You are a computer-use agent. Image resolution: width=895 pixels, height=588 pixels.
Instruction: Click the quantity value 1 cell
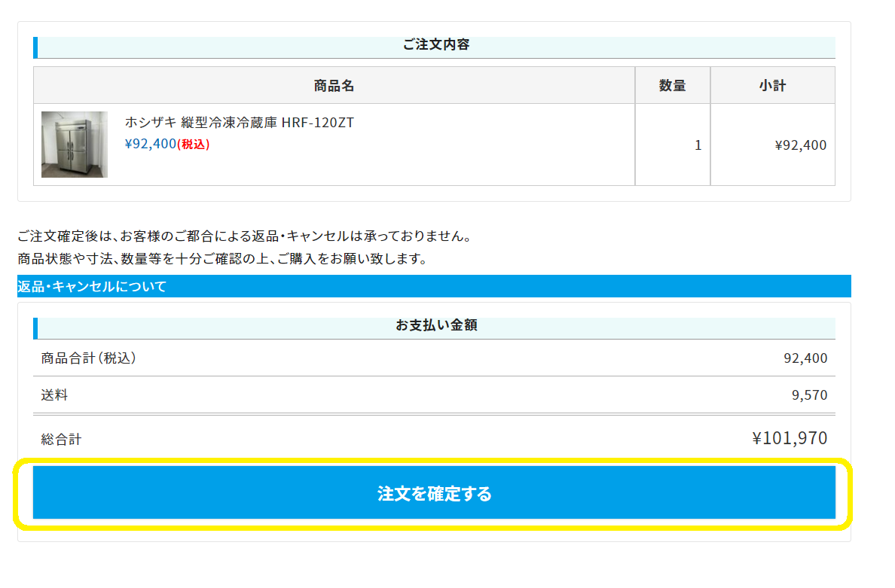pyautogui.click(x=698, y=145)
